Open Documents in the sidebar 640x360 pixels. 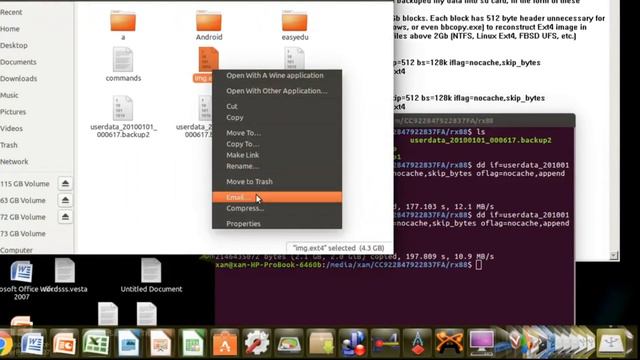click(x=18, y=62)
